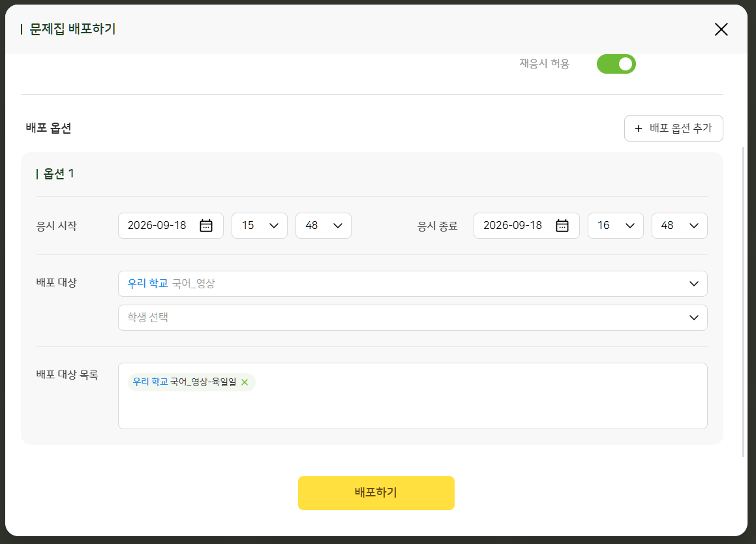
Task: Expand start minute dropdown showing 48
Action: click(x=324, y=226)
